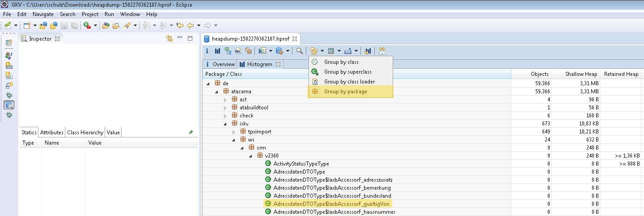The image size is (644, 216).
Task: Collapse the 'de' package tree node
Action: click(209, 83)
